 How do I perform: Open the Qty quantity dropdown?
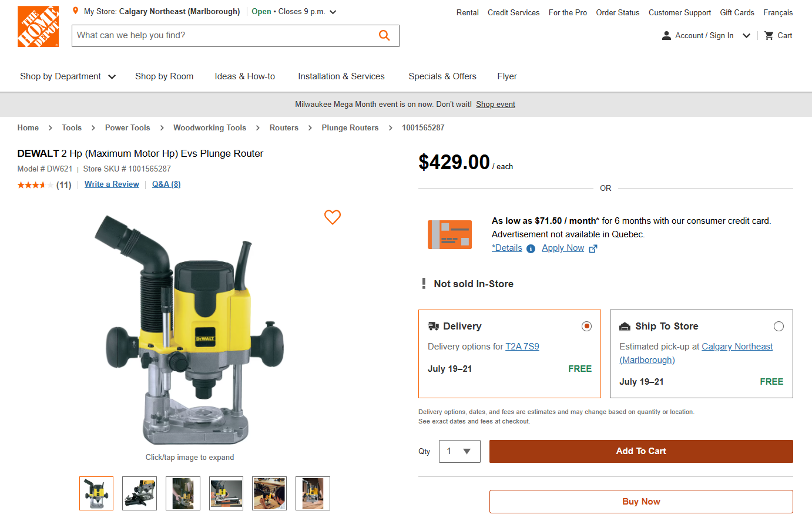(459, 451)
